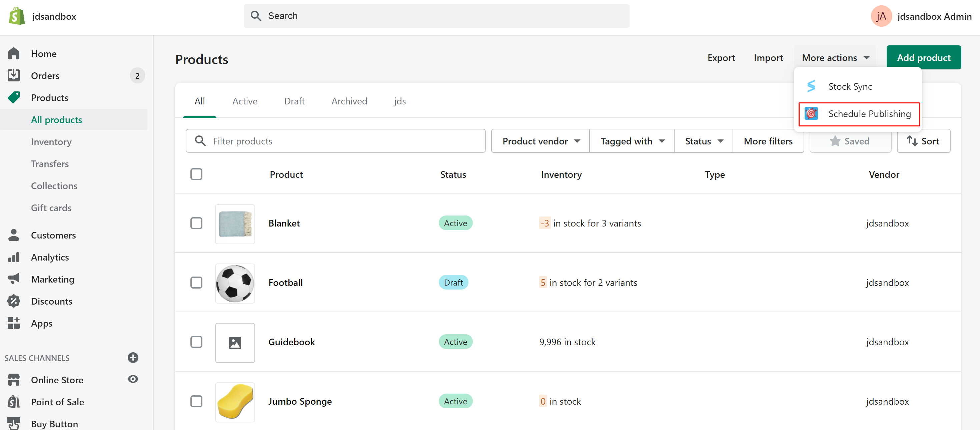
Task: Select the Football row checkbox
Action: click(196, 283)
